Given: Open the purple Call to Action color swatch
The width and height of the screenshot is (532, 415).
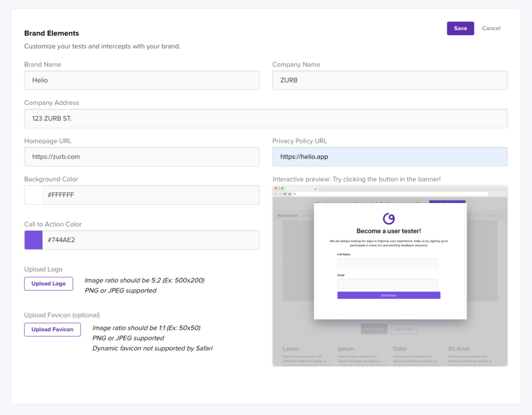Looking at the screenshot, I should coord(33,240).
